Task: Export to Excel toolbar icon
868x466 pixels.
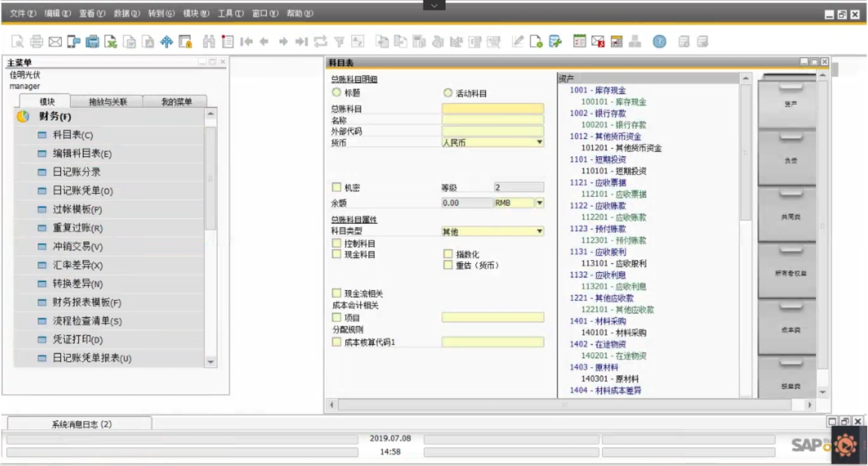Action: pyautogui.click(x=111, y=41)
